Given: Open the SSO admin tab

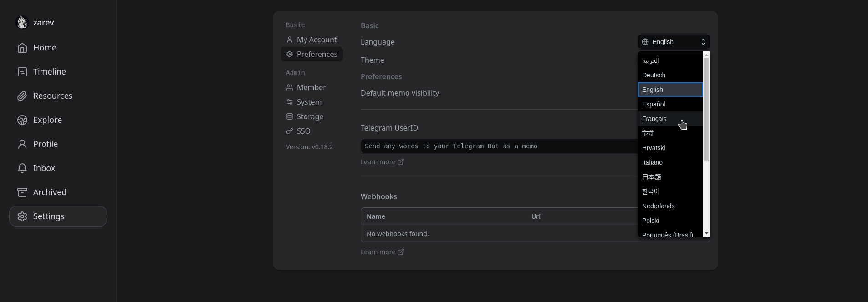Looking at the screenshot, I should [x=298, y=131].
